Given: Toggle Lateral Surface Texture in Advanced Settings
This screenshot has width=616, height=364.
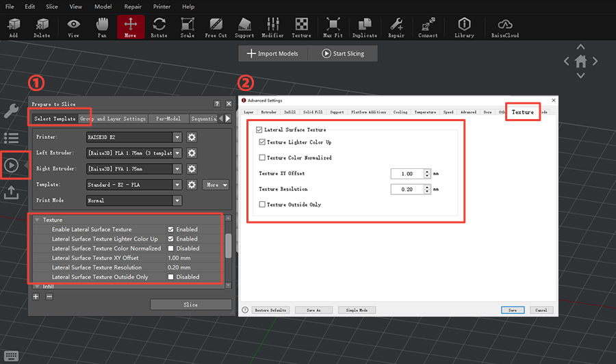Looking at the screenshot, I should click(259, 129).
